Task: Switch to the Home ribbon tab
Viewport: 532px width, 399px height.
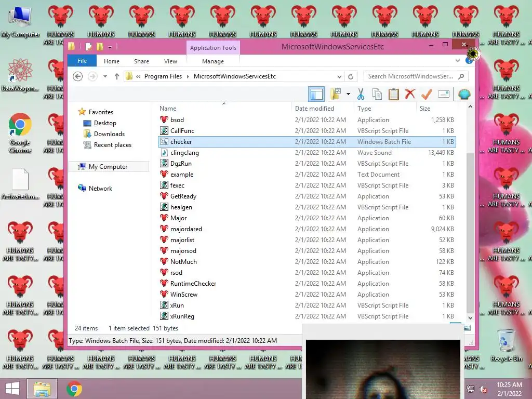Action: (112, 61)
